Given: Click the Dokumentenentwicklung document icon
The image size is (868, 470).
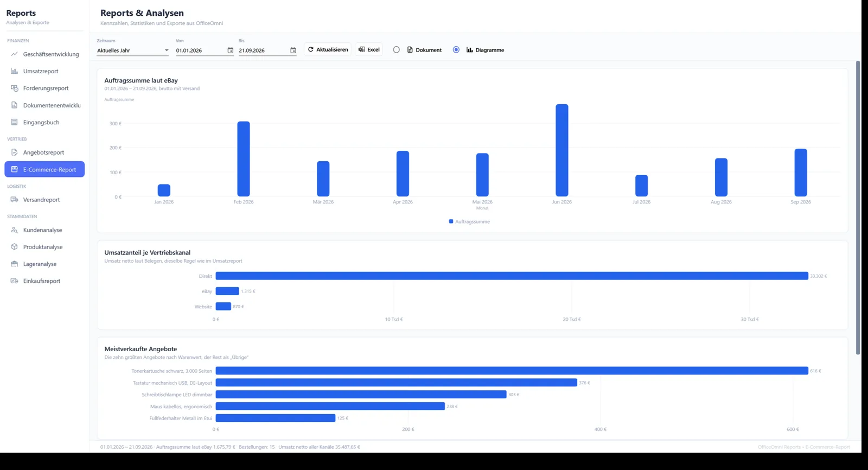Looking at the screenshot, I should pyautogui.click(x=15, y=105).
